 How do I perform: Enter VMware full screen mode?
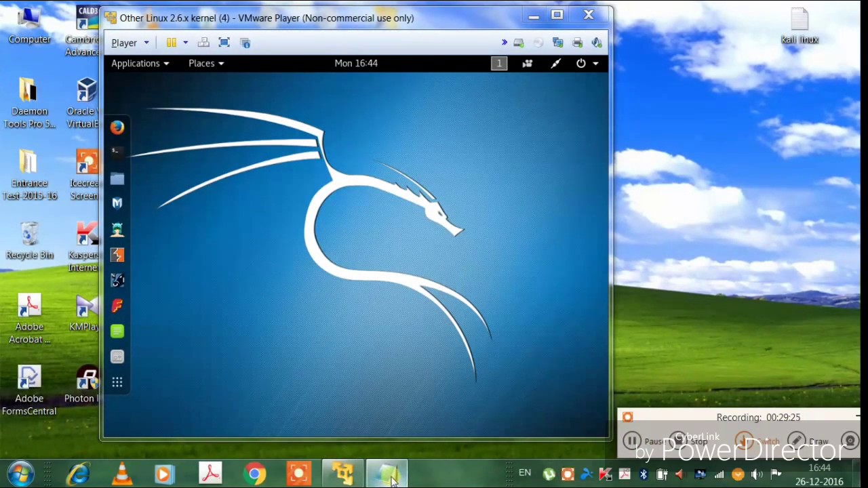[224, 43]
